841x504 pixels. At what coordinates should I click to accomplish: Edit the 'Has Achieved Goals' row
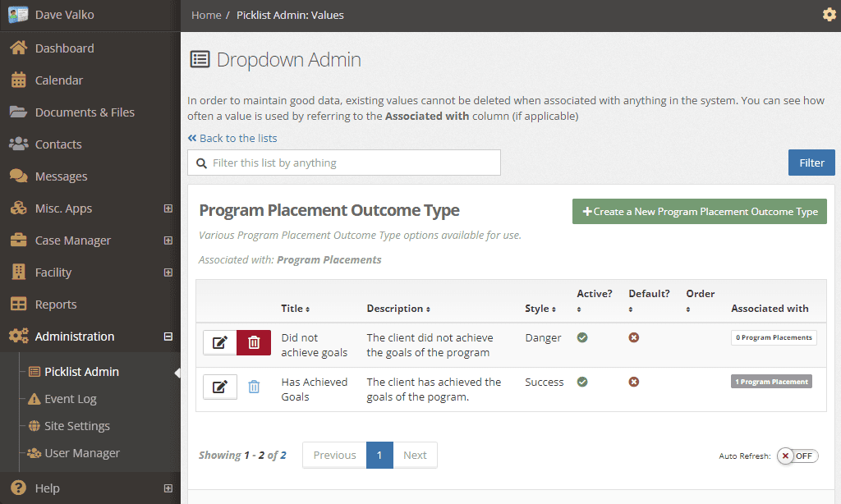pos(220,387)
